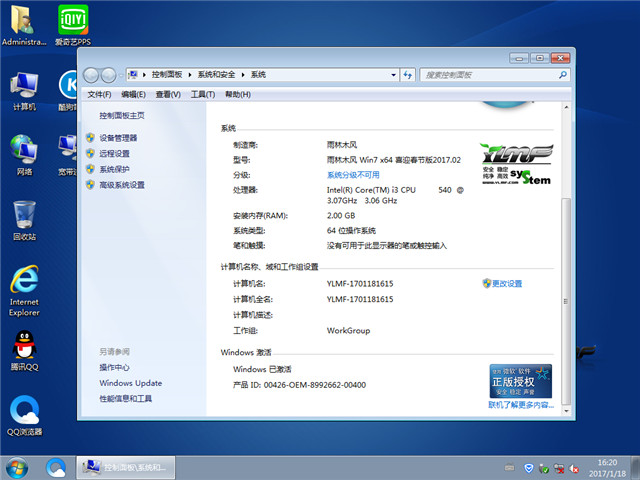
Task: Launch the iQIYI PPS desktop icon
Action: tap(73, 24)
